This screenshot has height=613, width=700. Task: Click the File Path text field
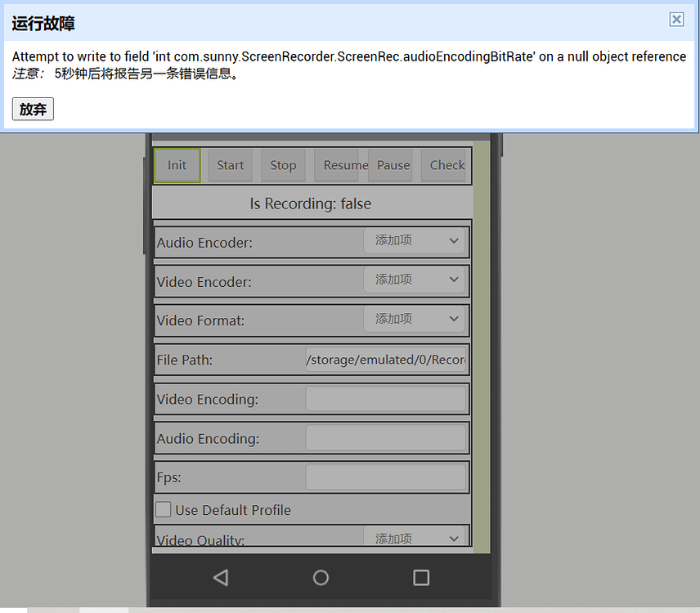click(x=386, y=359)
